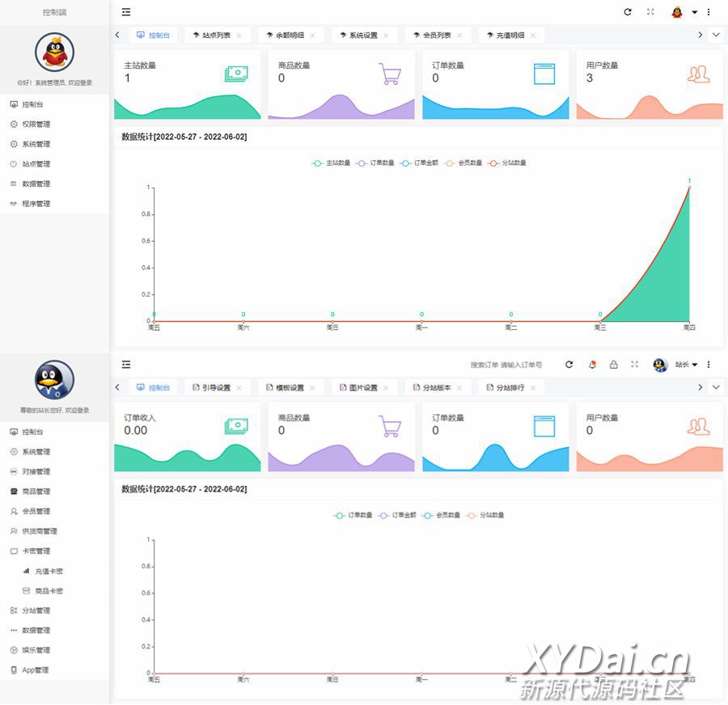Viewport: 728px width, 705px height.
Task: Expand the 卡密管理 sidebar menu
Action: point(36,551)
